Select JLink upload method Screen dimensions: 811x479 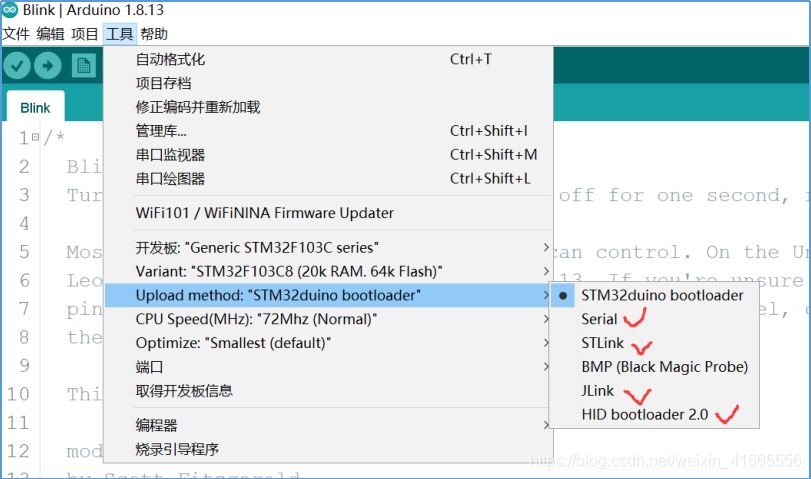click(x=654, y=391)
